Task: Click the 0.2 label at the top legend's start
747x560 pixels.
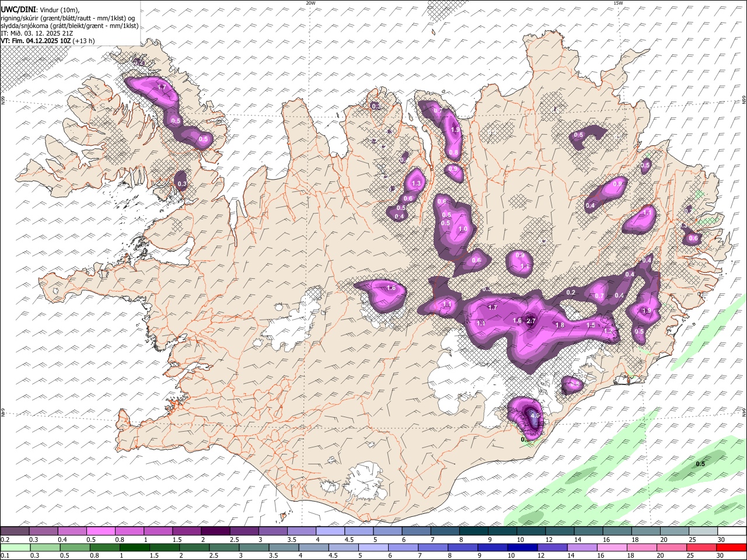Action: (5, 539)
